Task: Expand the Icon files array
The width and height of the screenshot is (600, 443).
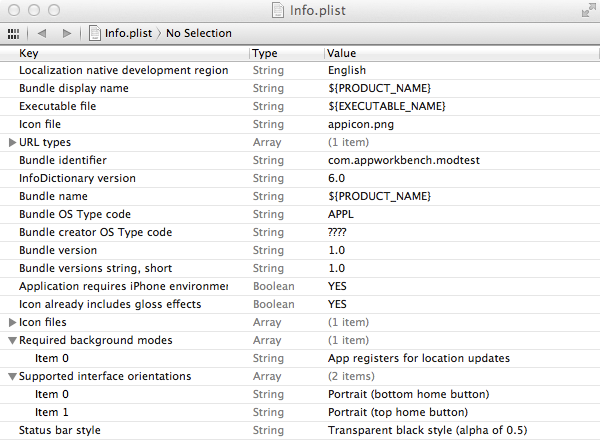Action: [13, 323]
